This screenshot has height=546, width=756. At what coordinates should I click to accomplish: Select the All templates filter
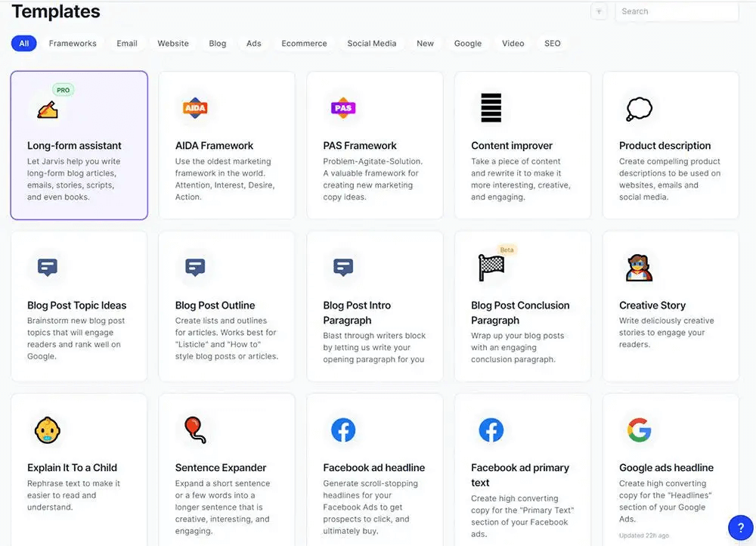pyautogui.click(x=23, y=43)
